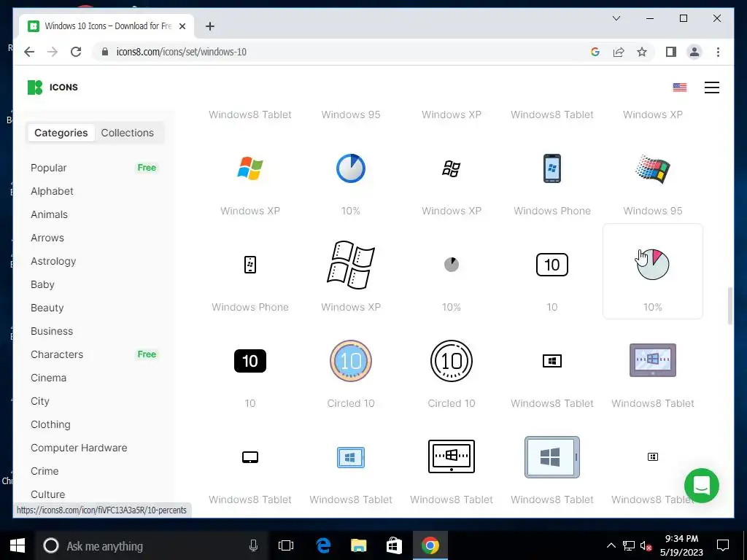747x560 pixels.
Task: Select the outlined rounded-square 10 icon
Action: (552, 265)
